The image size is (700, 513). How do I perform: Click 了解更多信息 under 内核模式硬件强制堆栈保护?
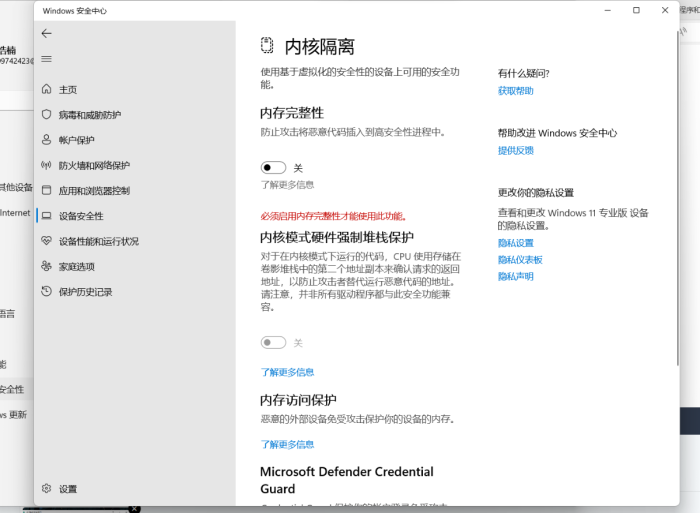point(288,372)
